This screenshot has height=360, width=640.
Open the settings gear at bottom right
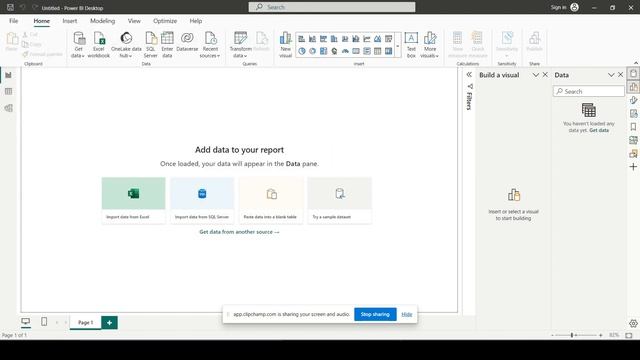pyautogui.click(x=633, y=323)
